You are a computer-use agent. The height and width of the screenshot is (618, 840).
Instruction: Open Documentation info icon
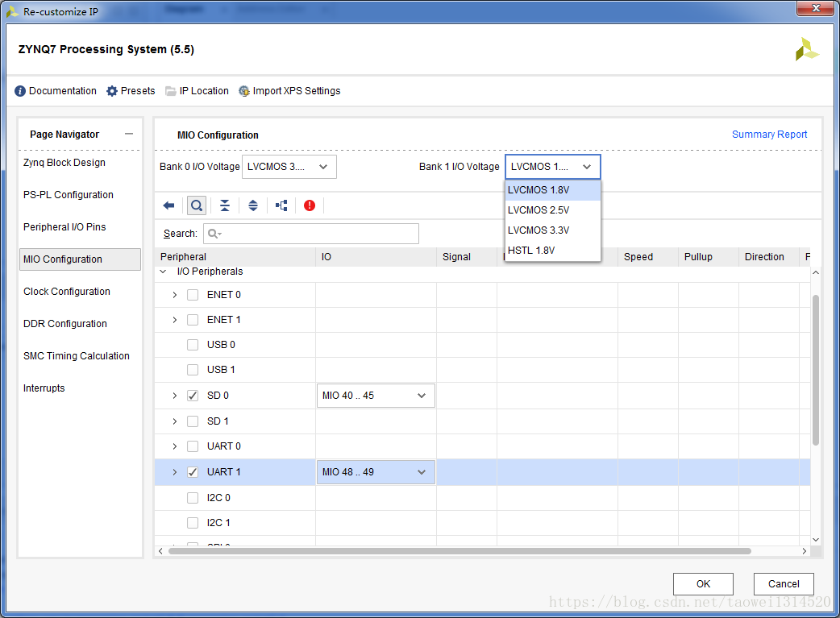pos(20,91)
